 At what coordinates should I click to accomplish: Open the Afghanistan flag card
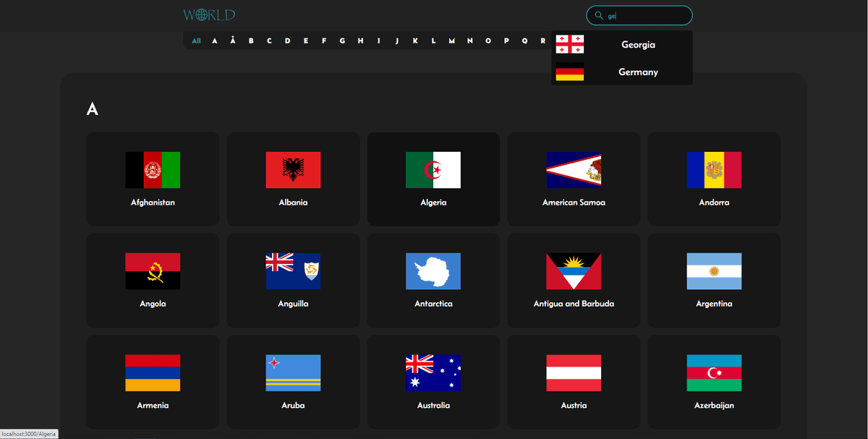[153, 179]
